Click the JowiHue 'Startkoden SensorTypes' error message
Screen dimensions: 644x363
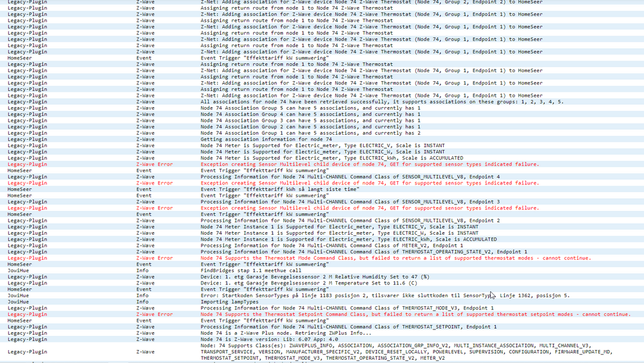point(384,296)
